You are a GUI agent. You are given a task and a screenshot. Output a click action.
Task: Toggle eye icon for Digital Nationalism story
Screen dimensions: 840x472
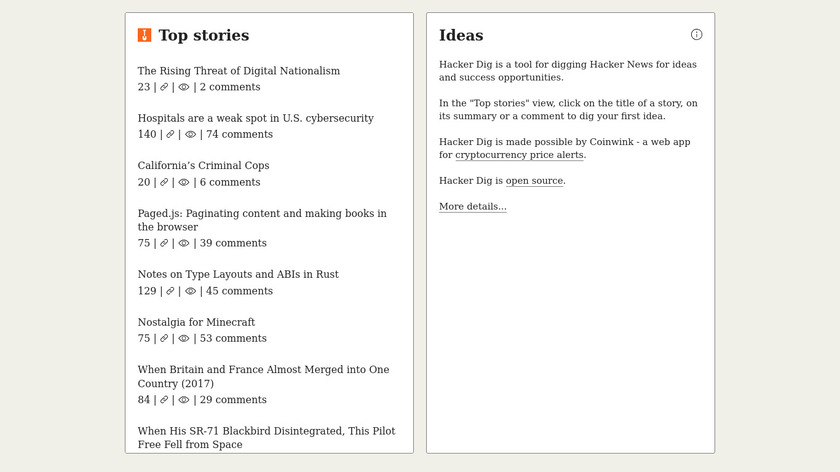[184, 87]
